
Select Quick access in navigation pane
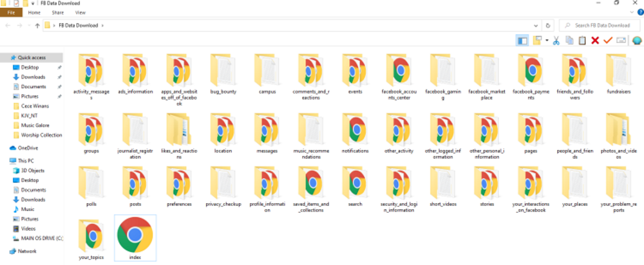(32, 57)
